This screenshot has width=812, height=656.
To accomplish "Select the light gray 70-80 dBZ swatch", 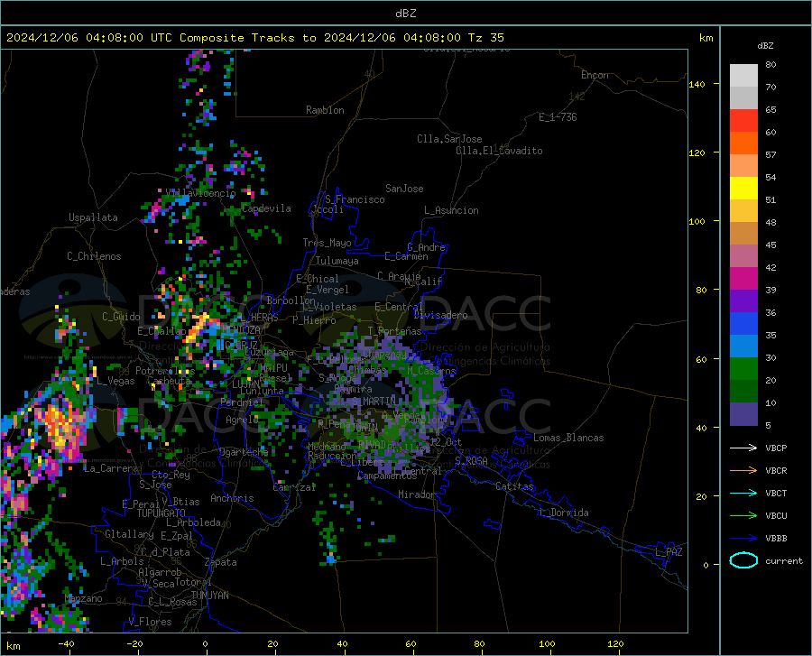I will [x=743, y=76].
